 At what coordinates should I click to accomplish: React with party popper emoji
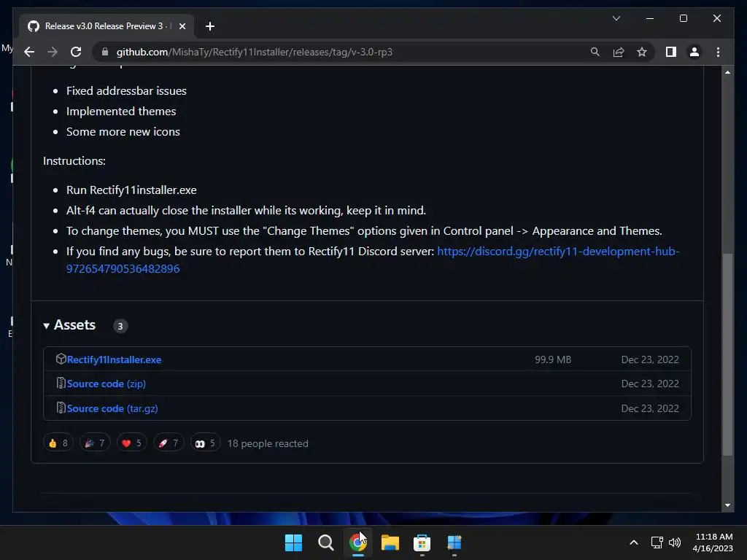[x=95, y=443]
